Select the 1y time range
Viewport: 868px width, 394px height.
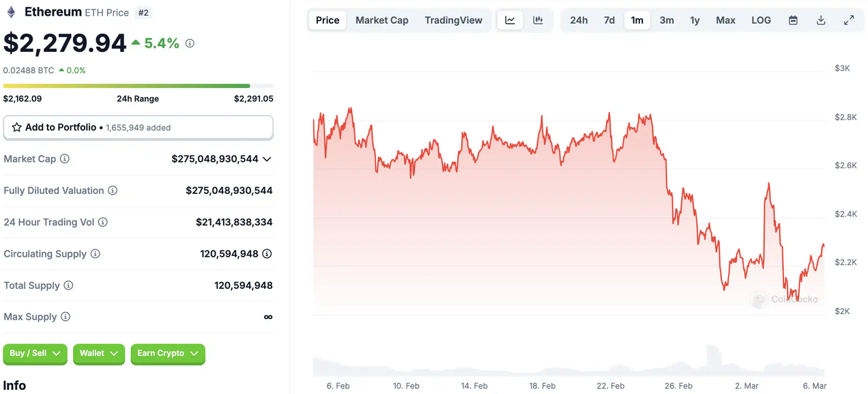click(x=695, y=20)
